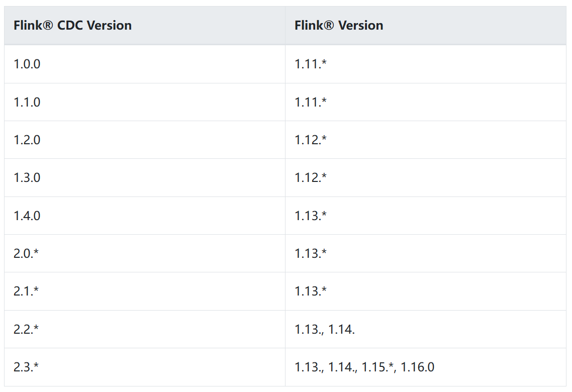Select the 2.0.* CDC version cell
The image size is (572, 392).
click(145, 253)
